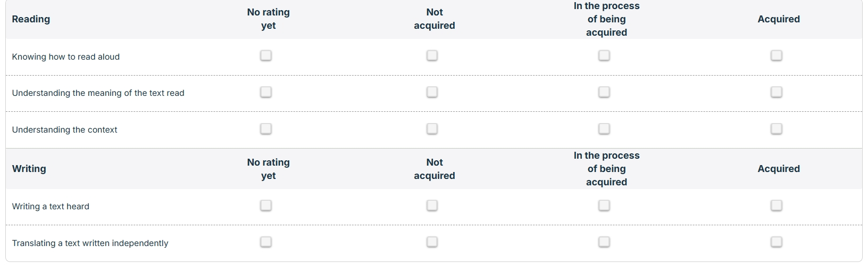868x270 pixels.
Task: Set 'Understanding the meaning of the text' in process
Action: (604, 92)
